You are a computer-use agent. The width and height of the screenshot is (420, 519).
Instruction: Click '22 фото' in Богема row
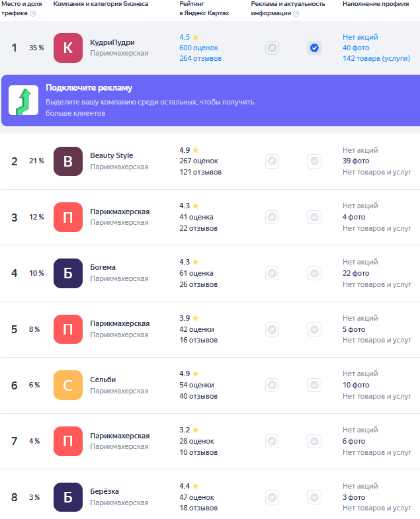(356, 274)
